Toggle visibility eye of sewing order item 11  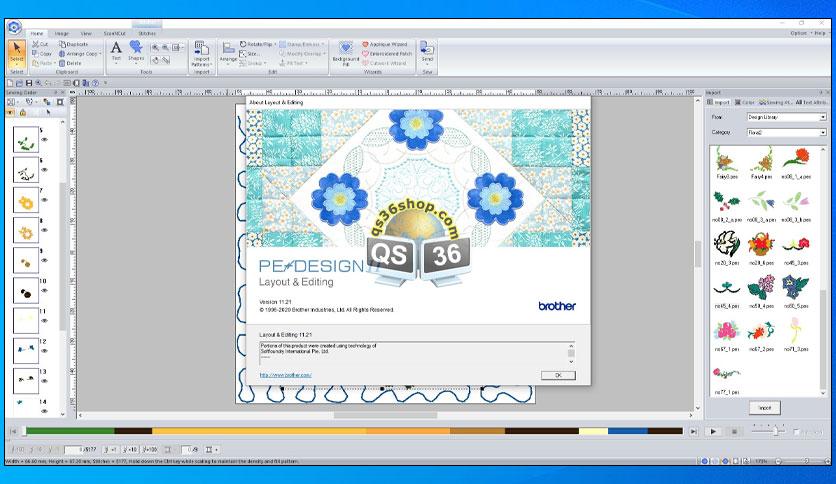[45, 321]
